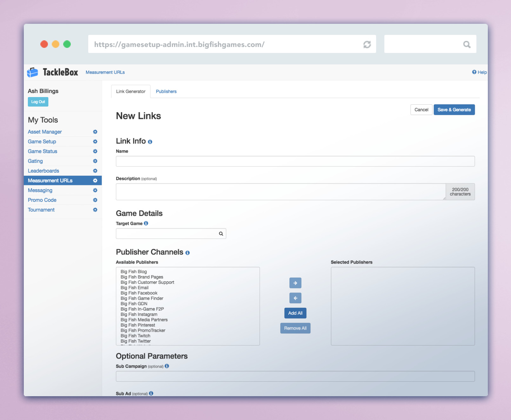Open settings gear for Game Setup
Screen dimensions: 511x420
[x=95, y=141]
